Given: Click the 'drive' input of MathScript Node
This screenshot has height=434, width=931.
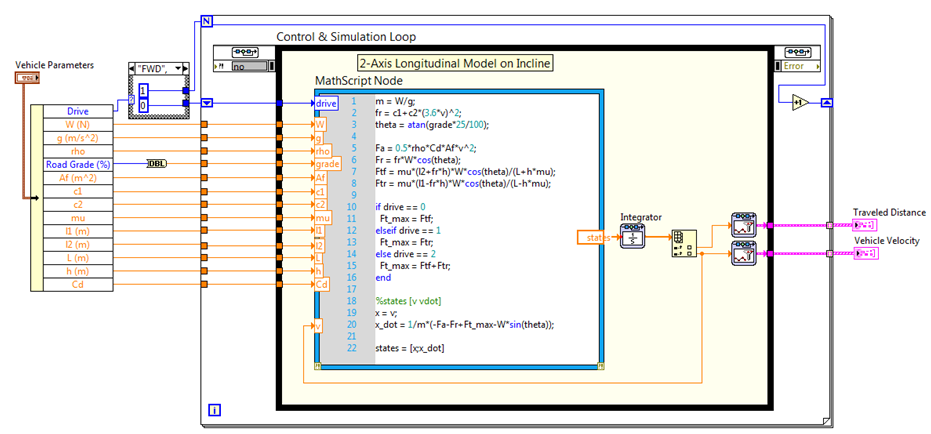Looking at the screenshot, I should tap(326, 103).
